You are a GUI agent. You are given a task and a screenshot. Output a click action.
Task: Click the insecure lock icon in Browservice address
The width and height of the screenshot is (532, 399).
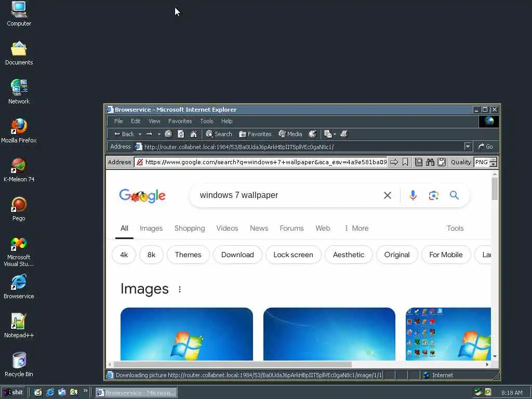pyautogui.click(x=139, y=162)
